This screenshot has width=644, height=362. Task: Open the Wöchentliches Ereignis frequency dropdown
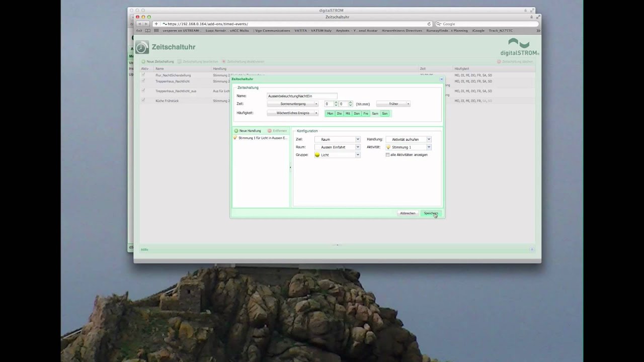click(292, 113)
